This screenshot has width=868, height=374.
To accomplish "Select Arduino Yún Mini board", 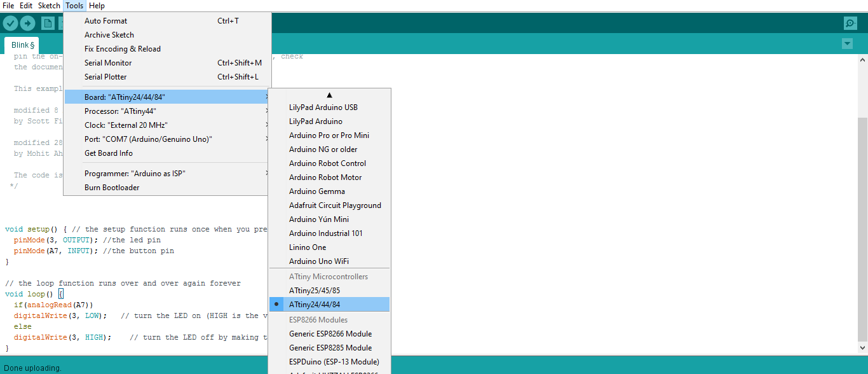I will click(329, 219).
